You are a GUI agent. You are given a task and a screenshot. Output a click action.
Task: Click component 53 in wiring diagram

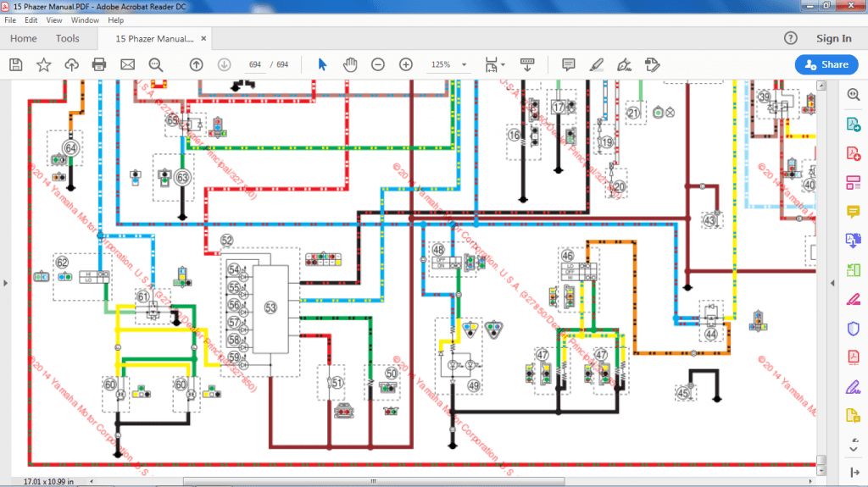coord(270,307)
